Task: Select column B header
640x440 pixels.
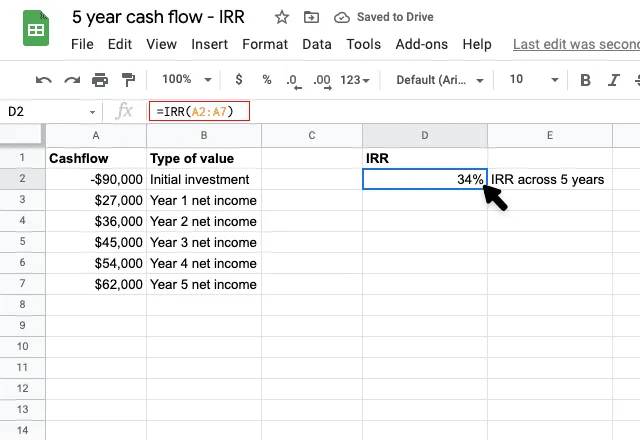Action: click(204, 136)
